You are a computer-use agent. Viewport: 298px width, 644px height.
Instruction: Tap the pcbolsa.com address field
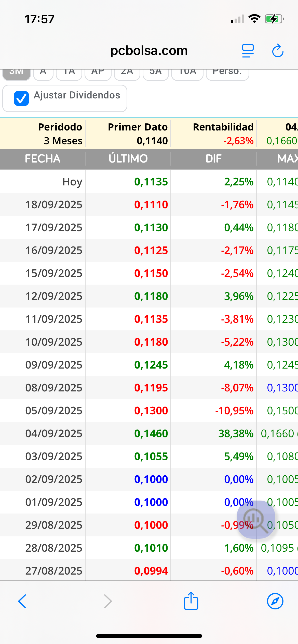149,51
